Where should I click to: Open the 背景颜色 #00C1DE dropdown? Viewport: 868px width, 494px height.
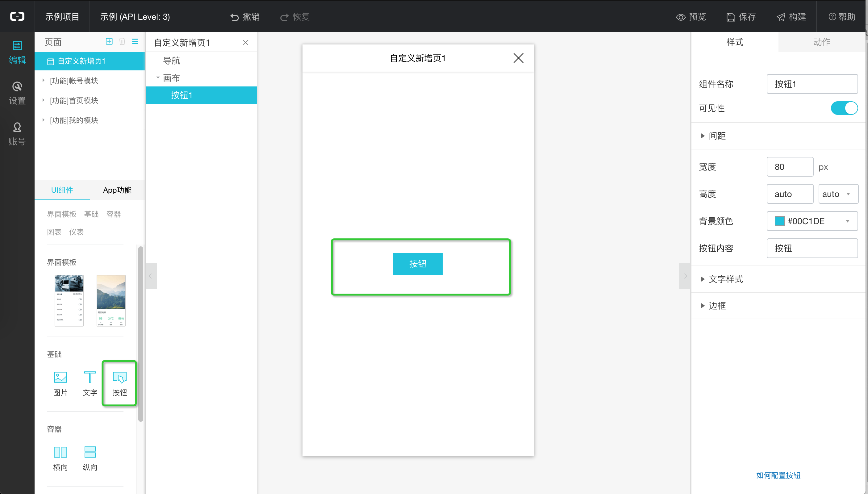point(812,221)
